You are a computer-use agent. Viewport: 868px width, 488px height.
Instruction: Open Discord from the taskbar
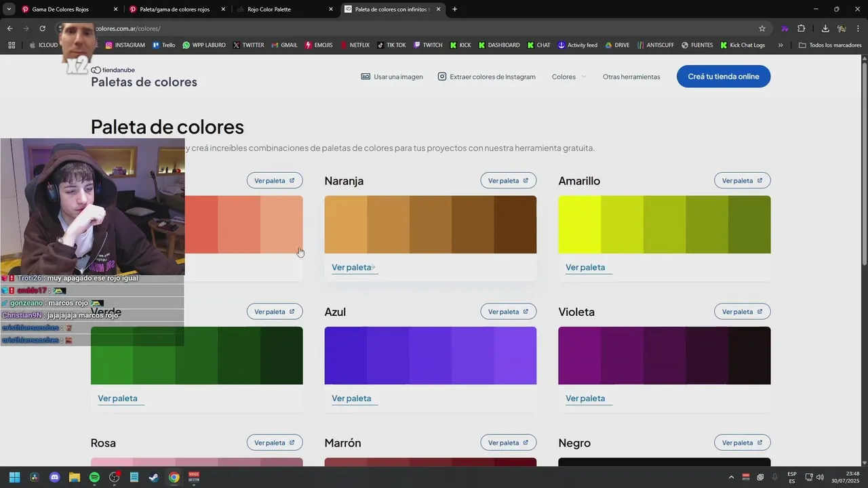(54, 477)
